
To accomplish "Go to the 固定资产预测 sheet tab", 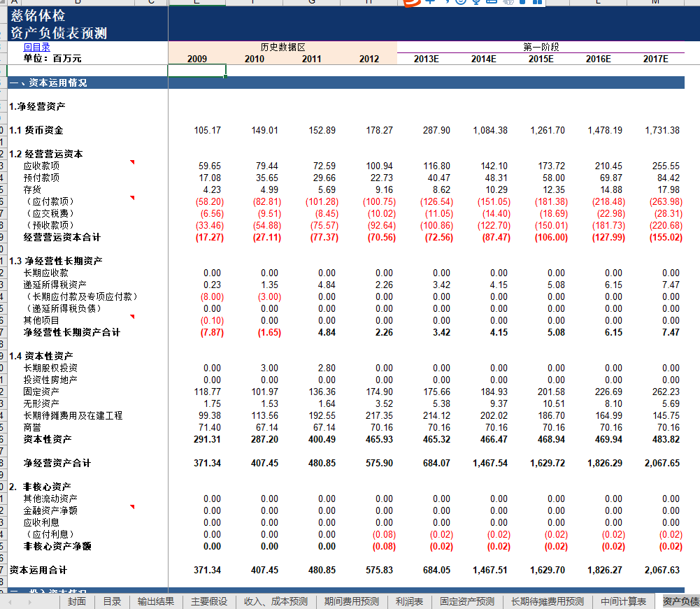I will click(x=466, y=601).
